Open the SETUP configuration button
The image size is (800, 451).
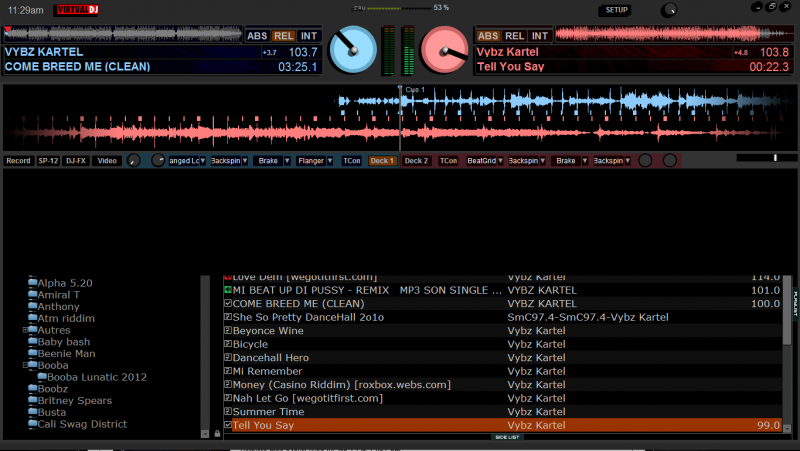point(614,10)
